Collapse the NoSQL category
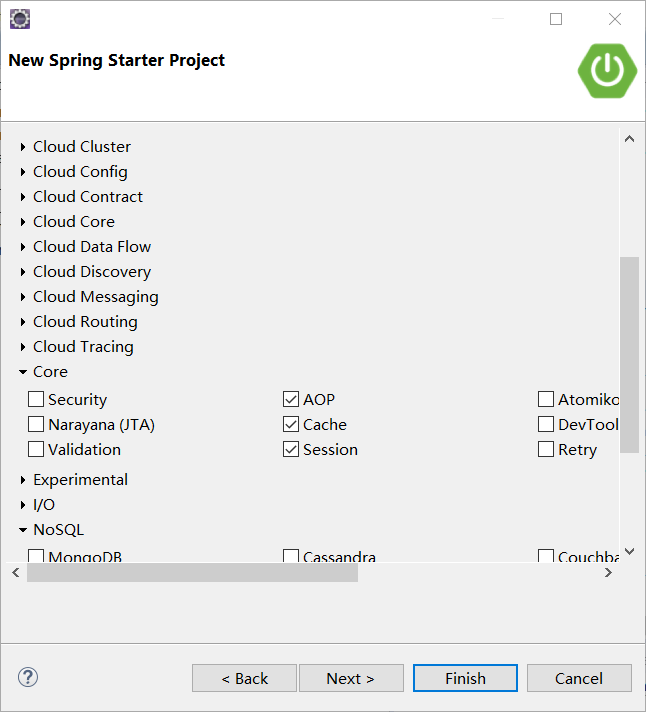This screenshot has width=646, height=712. [x=23, y=530]
